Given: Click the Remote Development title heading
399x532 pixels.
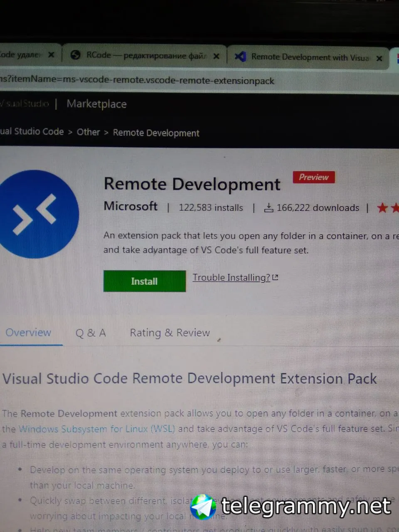Looking at the screenshot, I should pyautogui.click(x=192, y=184).
